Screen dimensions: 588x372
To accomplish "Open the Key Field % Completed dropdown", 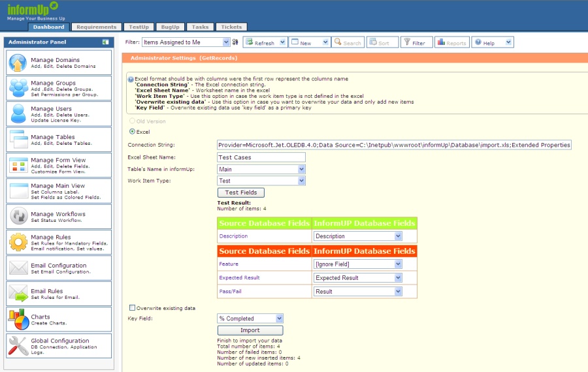I will click(x=250, y=318).
